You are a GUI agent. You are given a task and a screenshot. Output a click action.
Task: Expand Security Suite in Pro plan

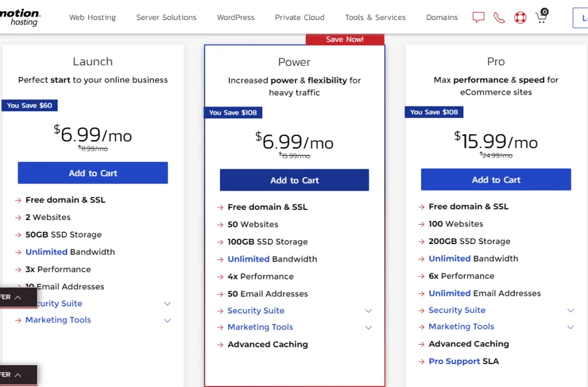pos(570,311)
